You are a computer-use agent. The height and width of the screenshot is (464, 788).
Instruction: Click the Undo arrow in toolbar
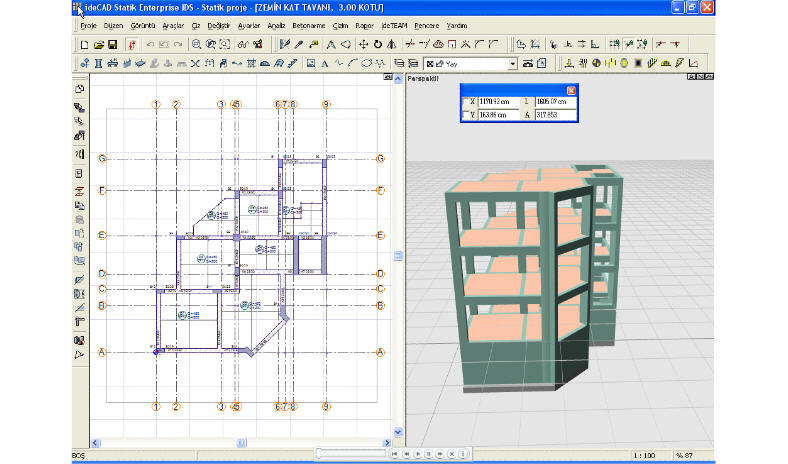point(150,45)
